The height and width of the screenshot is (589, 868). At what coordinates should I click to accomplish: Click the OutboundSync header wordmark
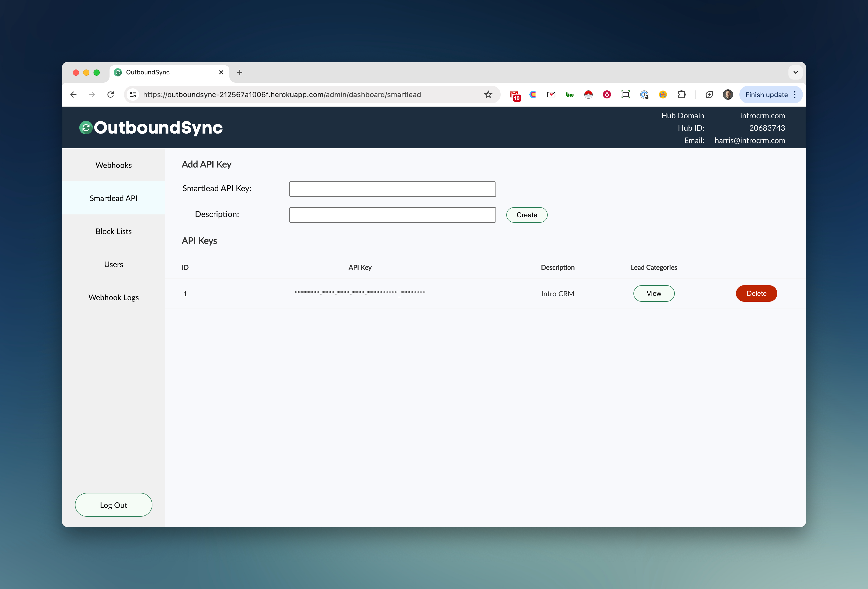pyautogui.click(x=158, y=128)
